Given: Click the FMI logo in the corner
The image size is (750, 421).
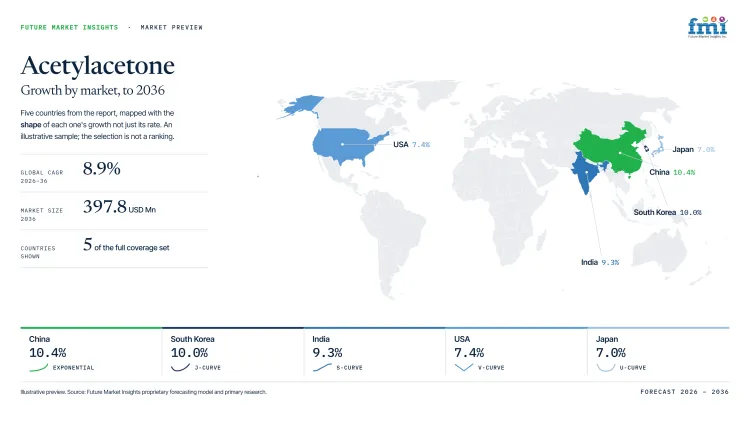Looking at the screenshot, I should pos(707,27).
